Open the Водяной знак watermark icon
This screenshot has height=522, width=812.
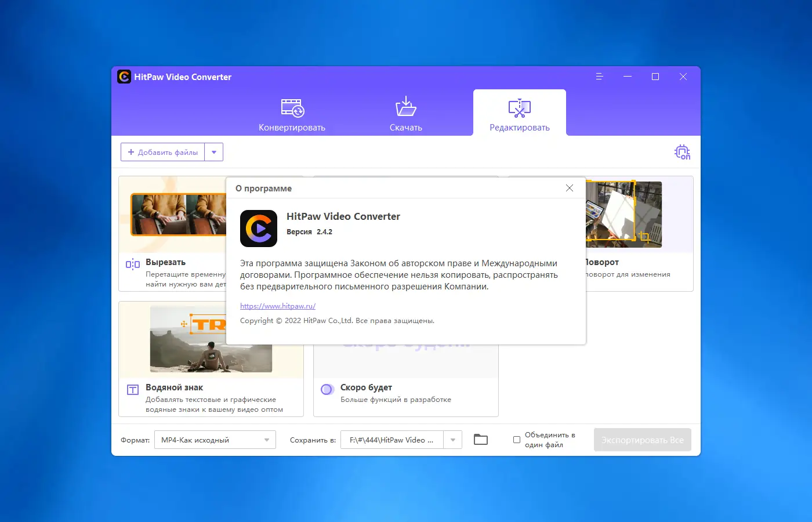[133, 390]
